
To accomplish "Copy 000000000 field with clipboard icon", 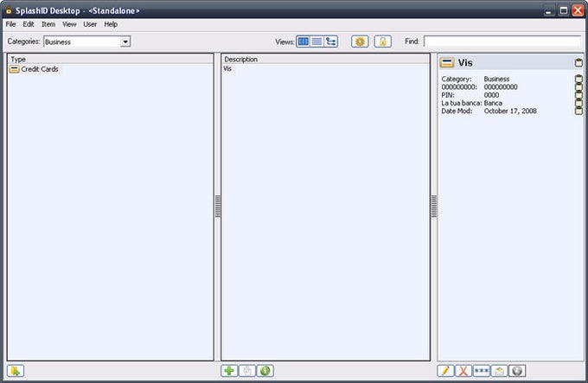I will tap(578, 87).
